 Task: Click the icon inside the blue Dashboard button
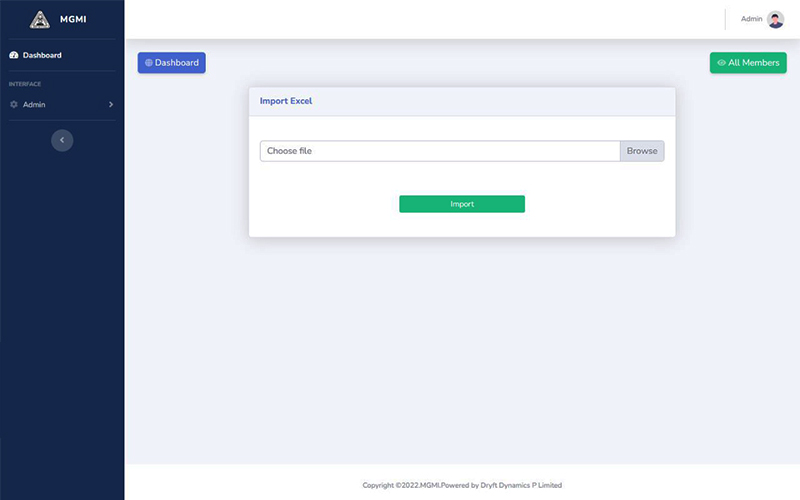pos(149,63)
